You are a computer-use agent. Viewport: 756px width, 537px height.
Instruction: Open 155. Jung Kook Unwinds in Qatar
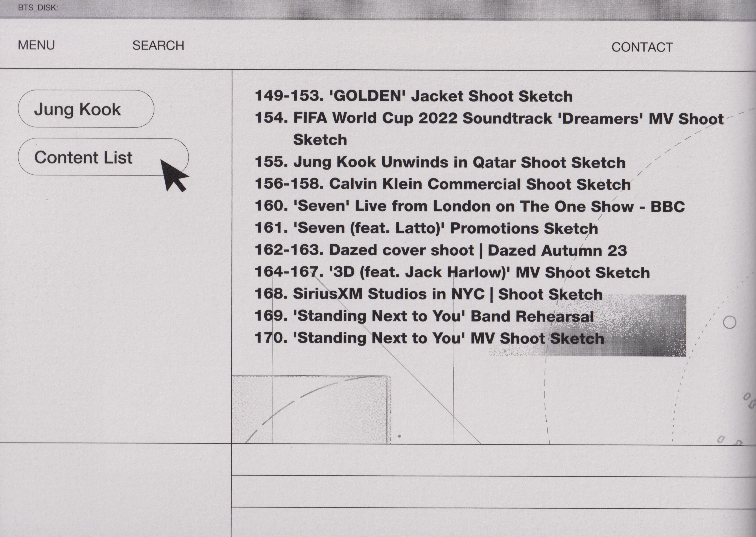[440, 162]
